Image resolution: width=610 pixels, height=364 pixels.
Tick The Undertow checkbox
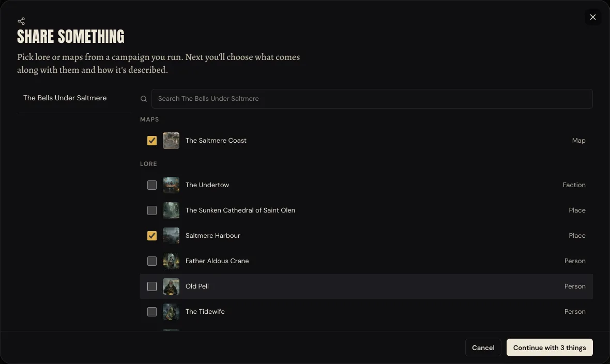(151, 185)
